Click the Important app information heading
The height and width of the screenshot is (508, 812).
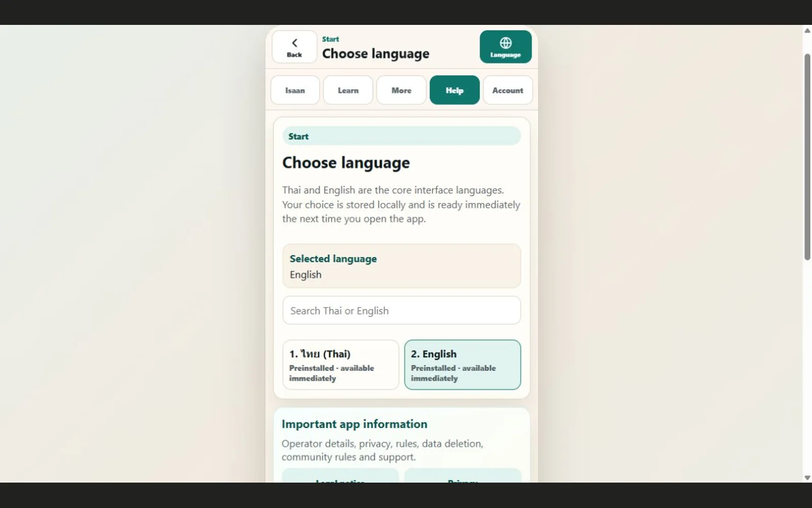354,424
